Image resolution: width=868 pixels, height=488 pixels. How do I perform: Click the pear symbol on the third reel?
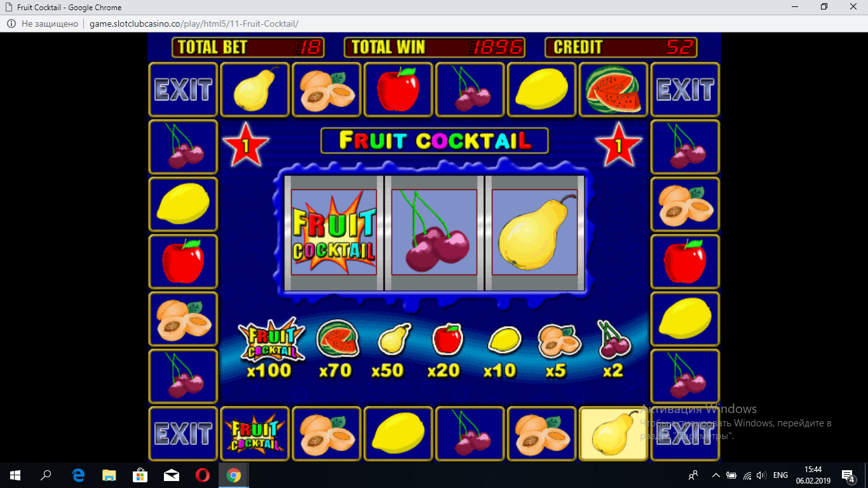534,232
